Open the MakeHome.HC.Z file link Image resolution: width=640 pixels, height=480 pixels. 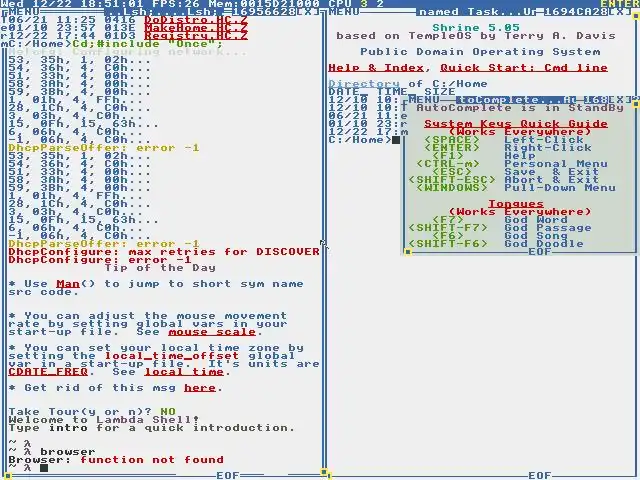tap(196, 28)
